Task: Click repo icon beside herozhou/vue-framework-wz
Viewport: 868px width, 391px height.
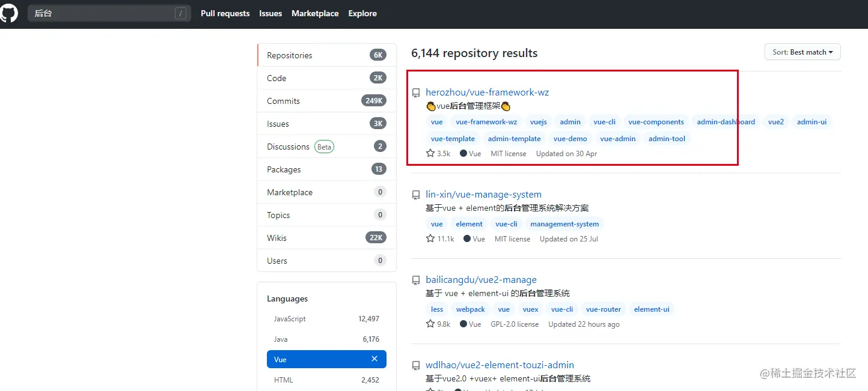Action: [x=415, y=92]
